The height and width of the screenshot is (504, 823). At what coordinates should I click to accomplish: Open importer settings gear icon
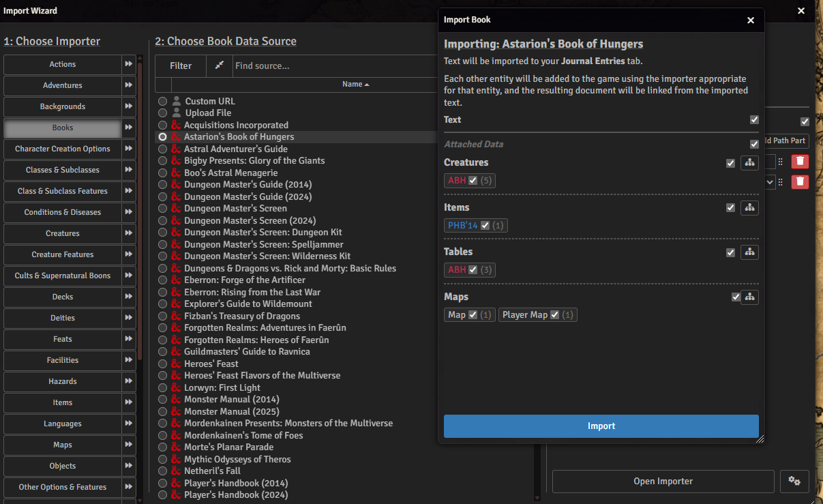[794, 481]
